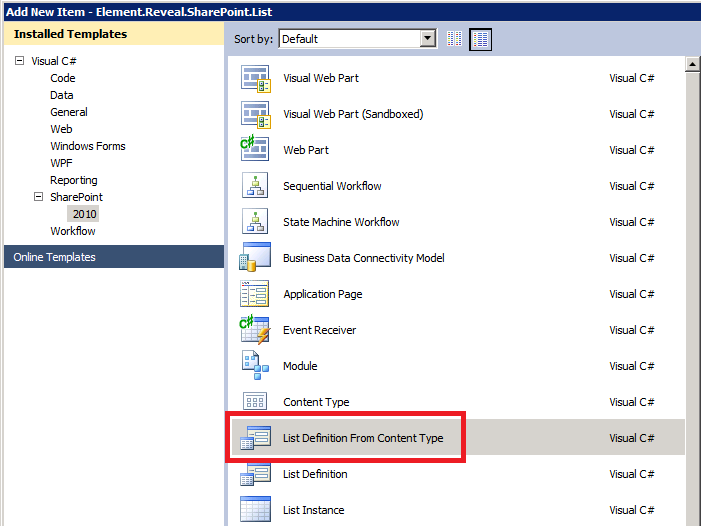Switch to small icons view
This screenshot has height=526, width=701.
click(454, 39)
